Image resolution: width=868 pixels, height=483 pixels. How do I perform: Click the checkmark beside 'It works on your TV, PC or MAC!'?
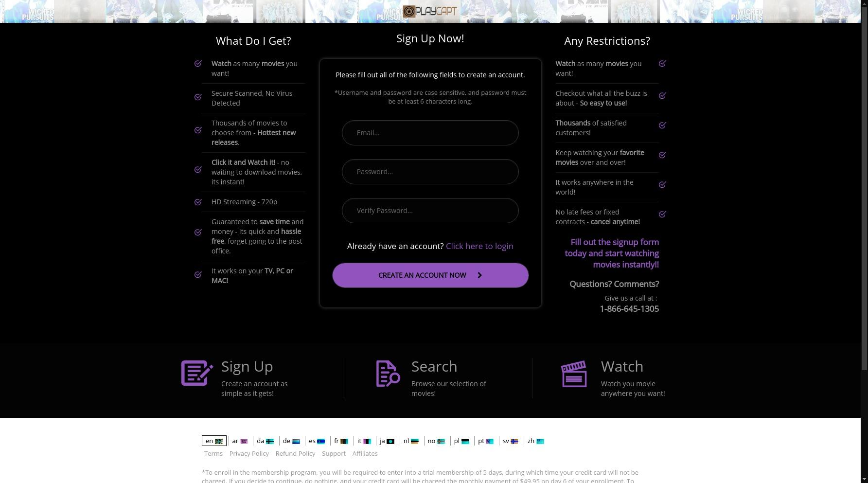click(198, 275)
